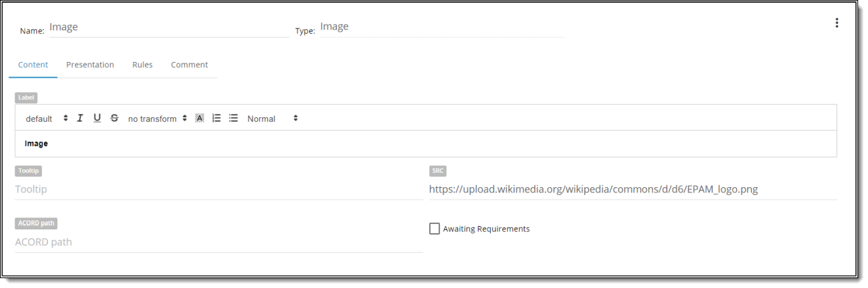This screenshot has height=288, width=868.
Task: Insert a bulleted list in the label
Action: (233, 118)
